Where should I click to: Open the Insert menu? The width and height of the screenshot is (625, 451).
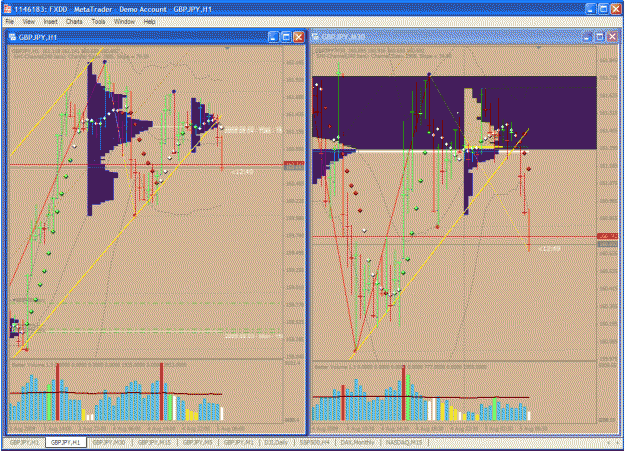click(x=51, y=22)
